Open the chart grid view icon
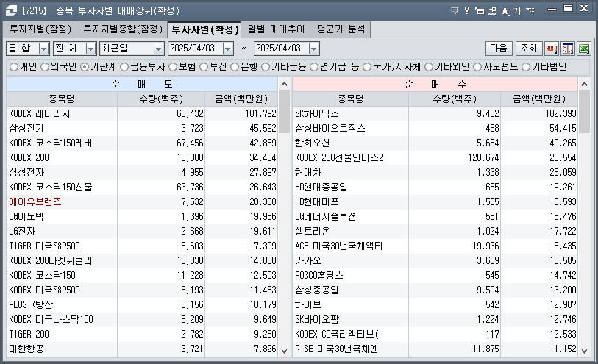Viewport: 598px width, 364px height. 568,49
